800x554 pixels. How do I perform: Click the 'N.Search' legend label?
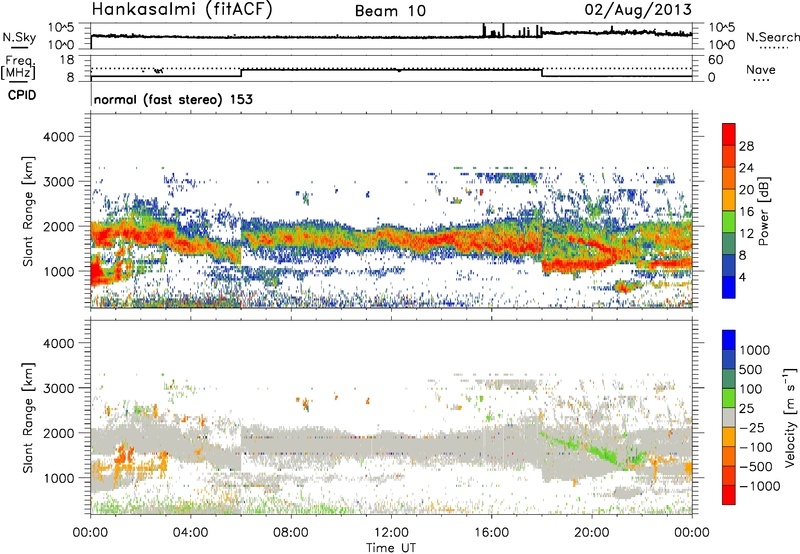772,37
